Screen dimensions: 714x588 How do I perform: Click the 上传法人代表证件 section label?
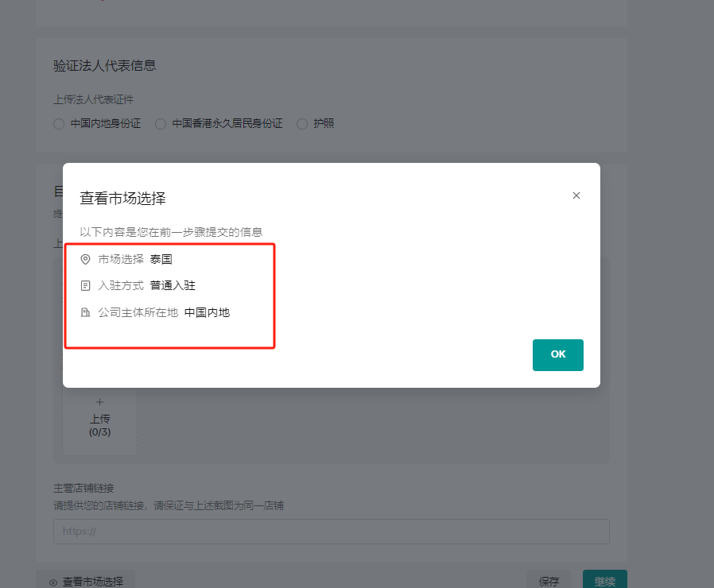pos(95,99)
